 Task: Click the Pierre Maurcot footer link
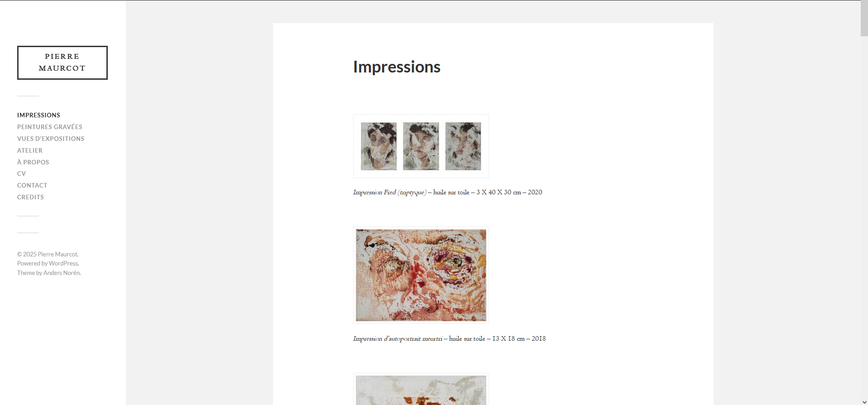(58, 254)
